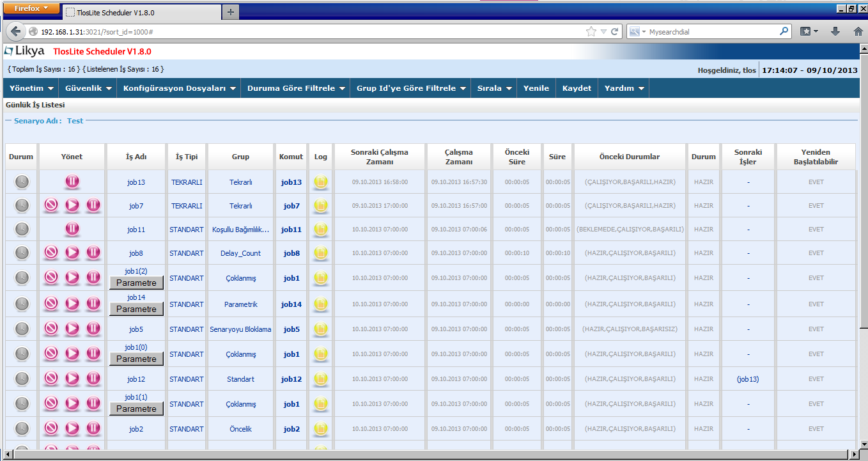Click the play icon for job1(2)
868x461 pixels.
[72, 277]
